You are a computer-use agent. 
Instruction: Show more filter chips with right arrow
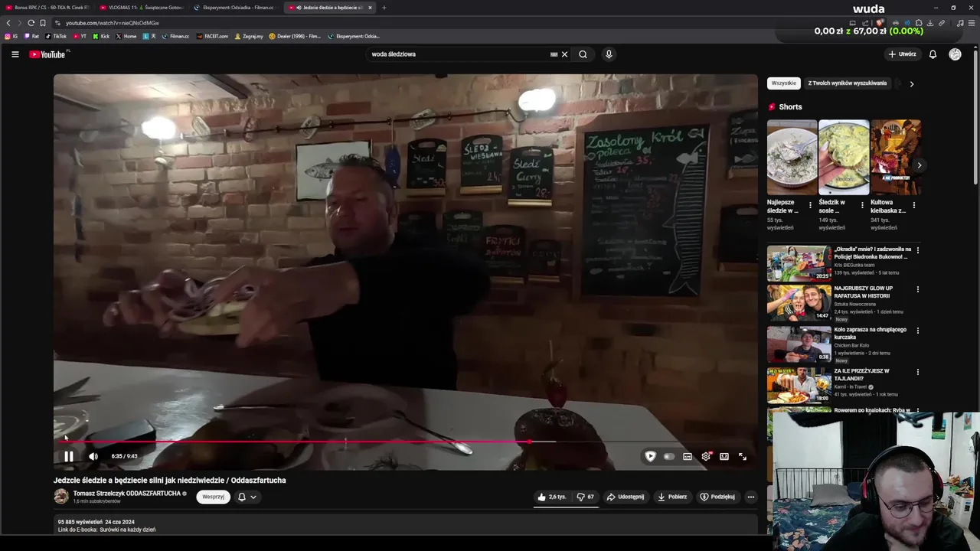click(911, 83)
